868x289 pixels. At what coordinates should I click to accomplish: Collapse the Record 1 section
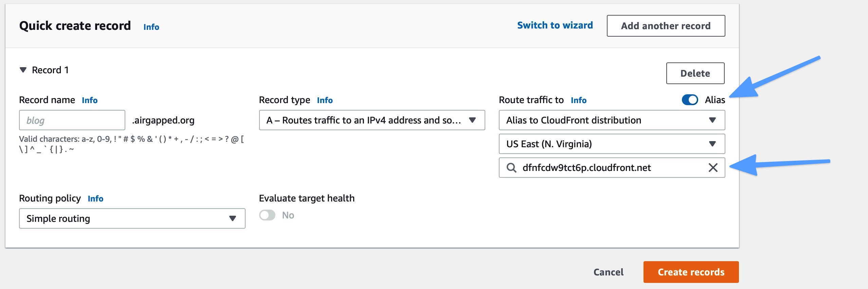[x=23, y=70]
